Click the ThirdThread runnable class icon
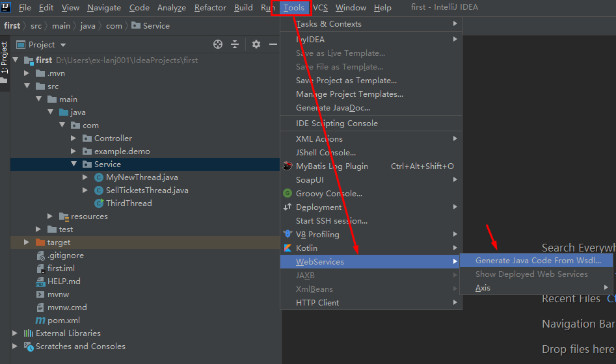The height and width of the screenshot is (364, 616). [x=99, y=203]
